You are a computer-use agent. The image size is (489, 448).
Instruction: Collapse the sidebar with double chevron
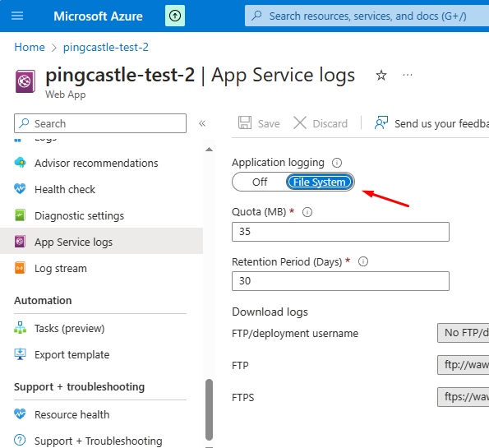tap(202, 123)
